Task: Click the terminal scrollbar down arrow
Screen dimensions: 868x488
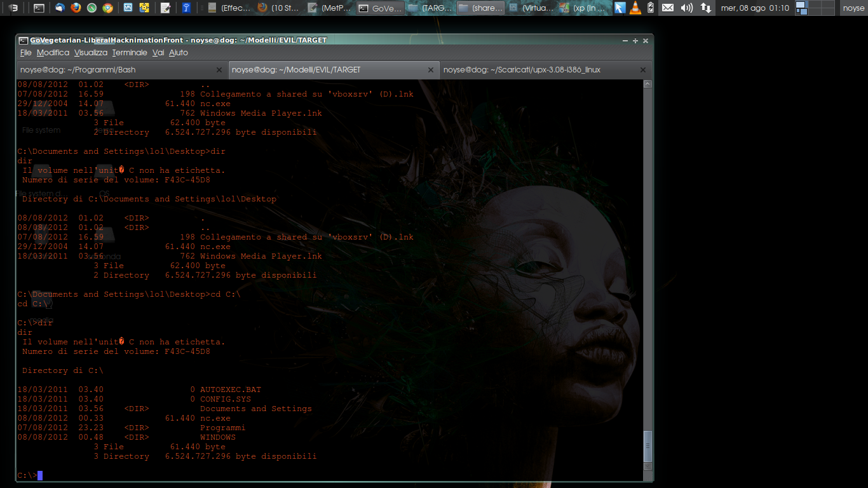Action: pos(648,466)
